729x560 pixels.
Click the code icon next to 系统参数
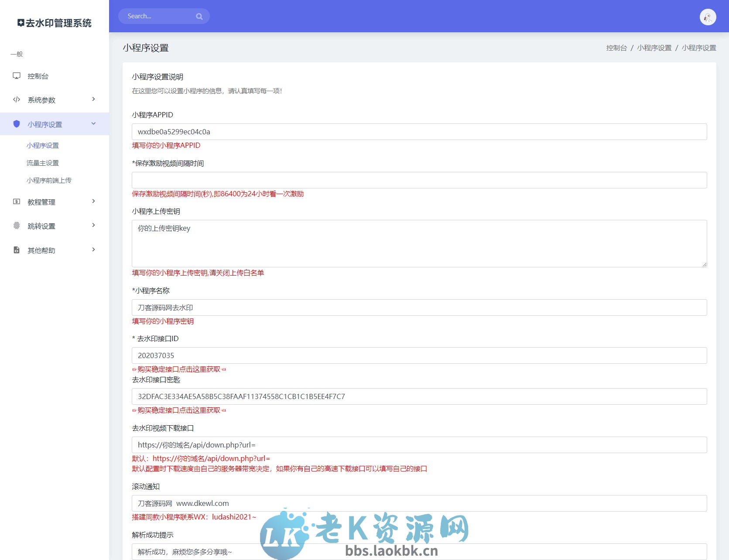pos(16,99)
